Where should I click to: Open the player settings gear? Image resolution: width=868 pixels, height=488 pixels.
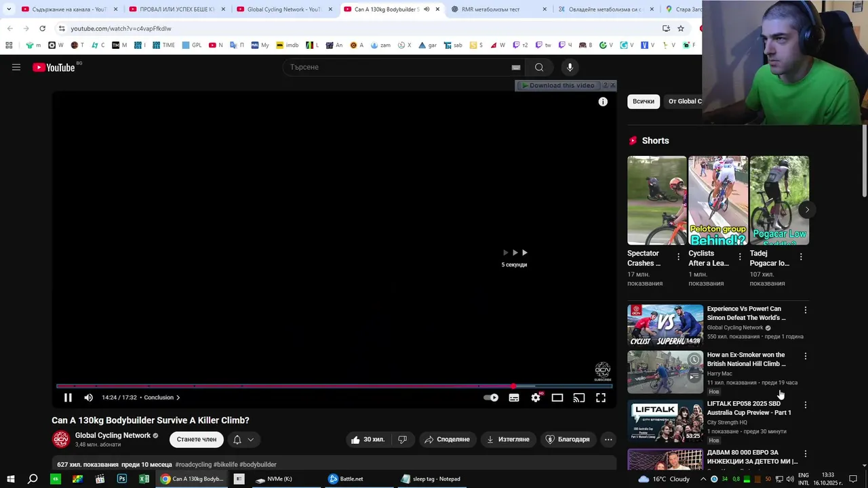click(536, 398)
